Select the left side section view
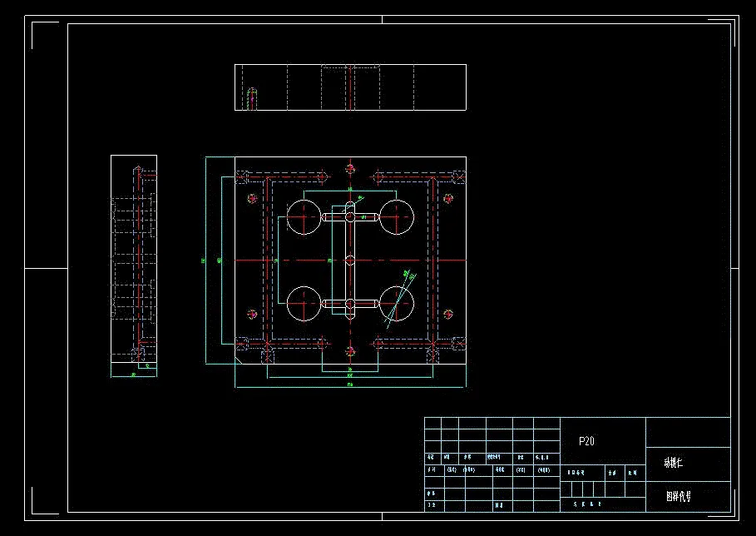 [134, 259]
